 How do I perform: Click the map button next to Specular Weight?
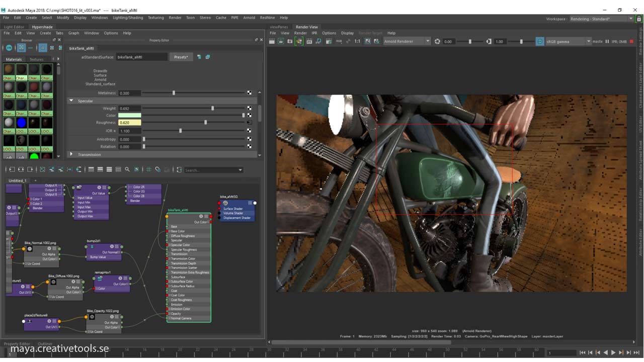(x=249, y=108)
